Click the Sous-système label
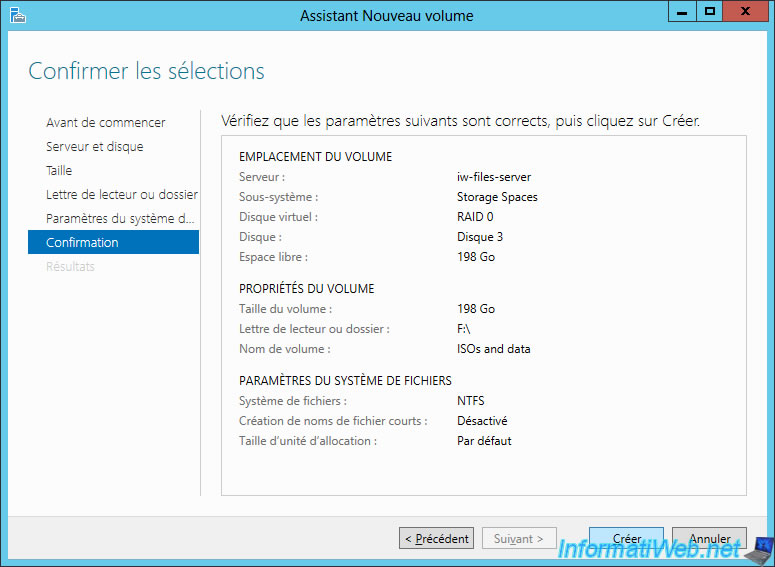 (x=278, y=197)
